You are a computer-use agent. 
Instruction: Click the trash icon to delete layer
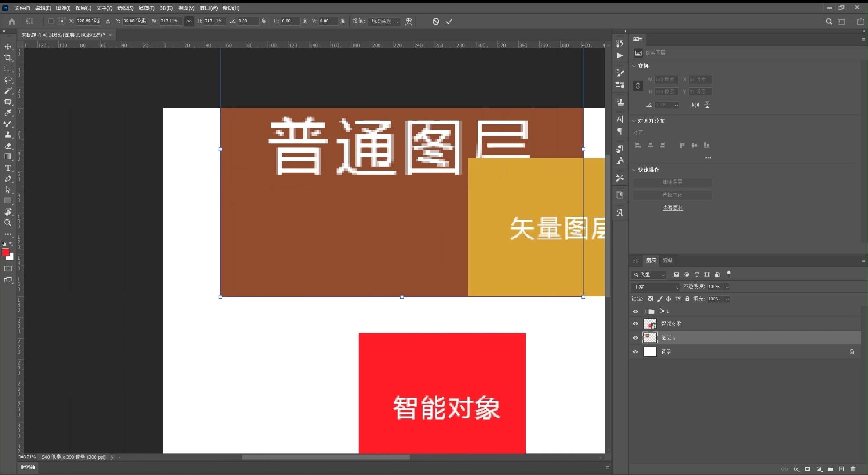click(x=853, y=469)
